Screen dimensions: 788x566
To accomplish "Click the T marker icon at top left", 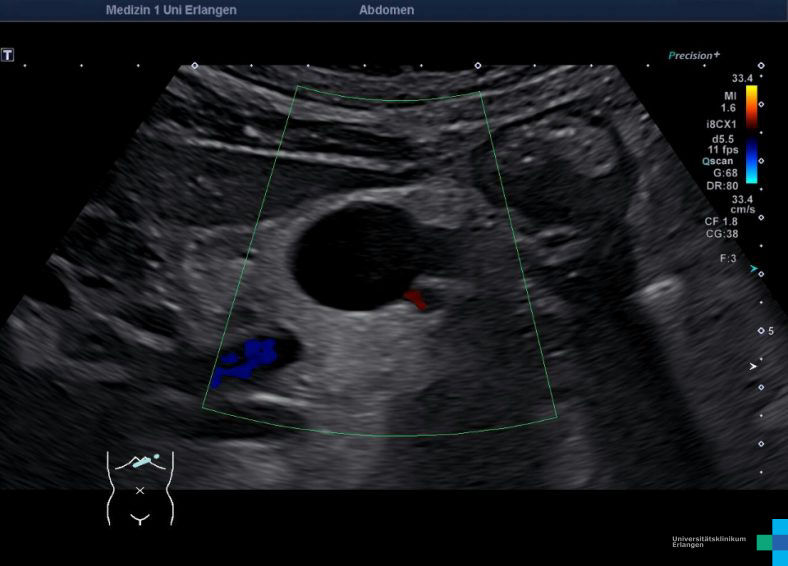I will pyautogui.click(x=8, y=54).
